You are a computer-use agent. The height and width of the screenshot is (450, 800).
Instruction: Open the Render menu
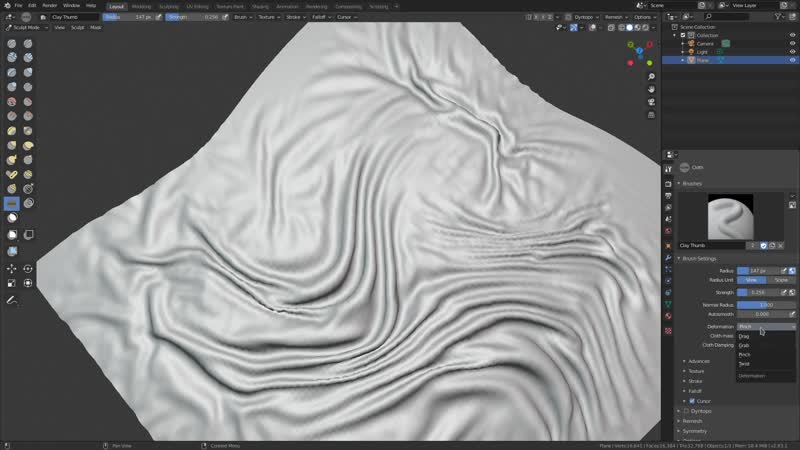tap(49, 6)
